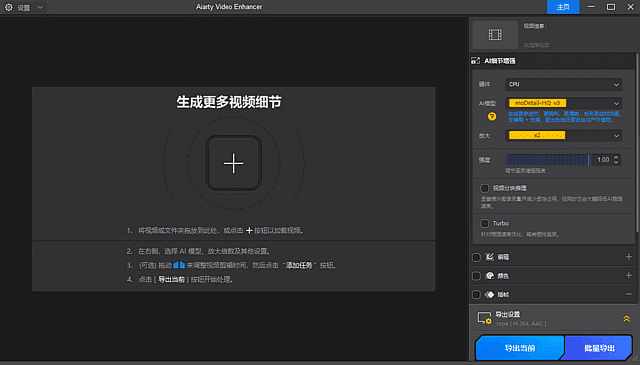640x365 pixels.
Task: Click the strength stepper arrows
Action: coord(616,160)
